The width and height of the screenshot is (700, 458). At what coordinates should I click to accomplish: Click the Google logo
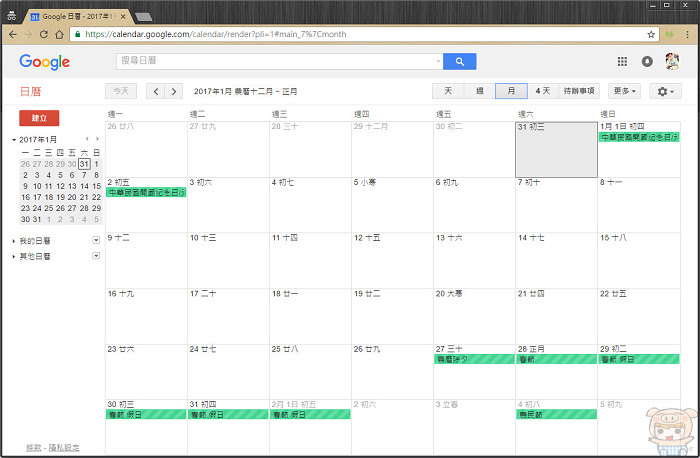coord(45,62)
